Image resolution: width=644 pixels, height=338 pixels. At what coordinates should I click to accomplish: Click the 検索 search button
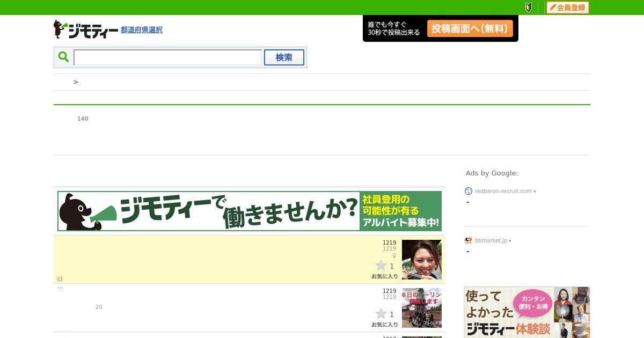(284, 57)
